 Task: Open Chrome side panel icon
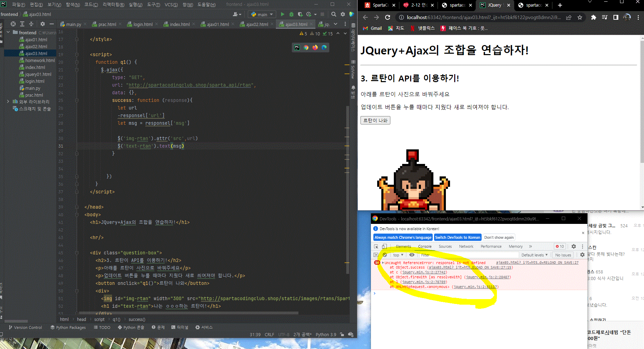coord(616,17)
